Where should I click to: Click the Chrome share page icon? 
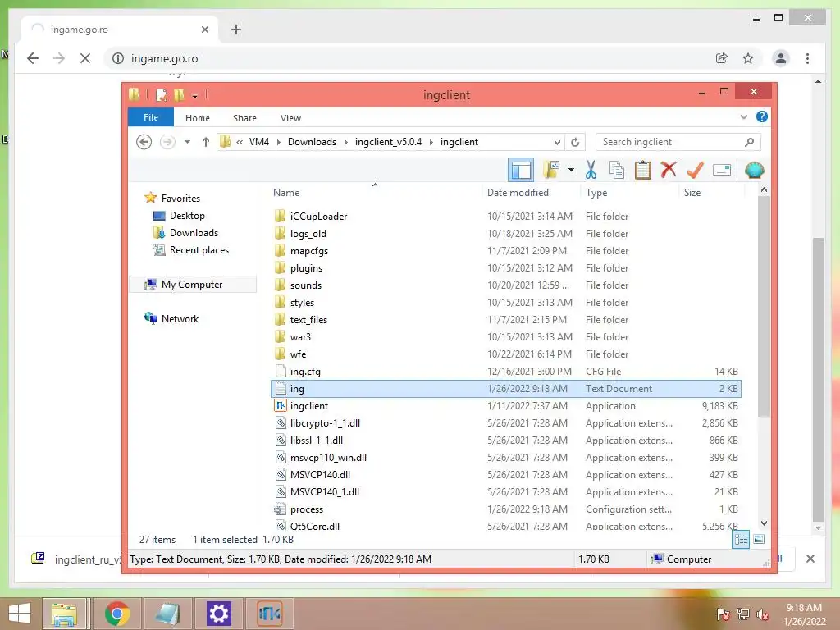[x=722, y=58]
